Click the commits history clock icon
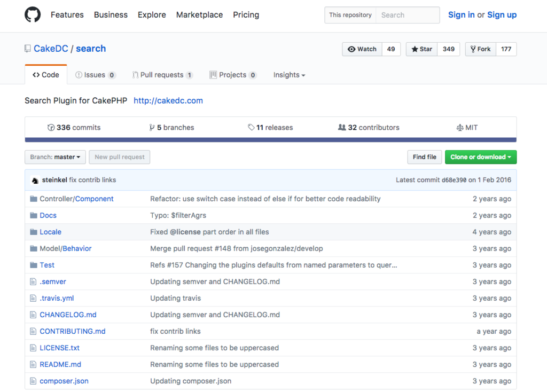This screenshot has height=392, width=547. tap(51, 128)
